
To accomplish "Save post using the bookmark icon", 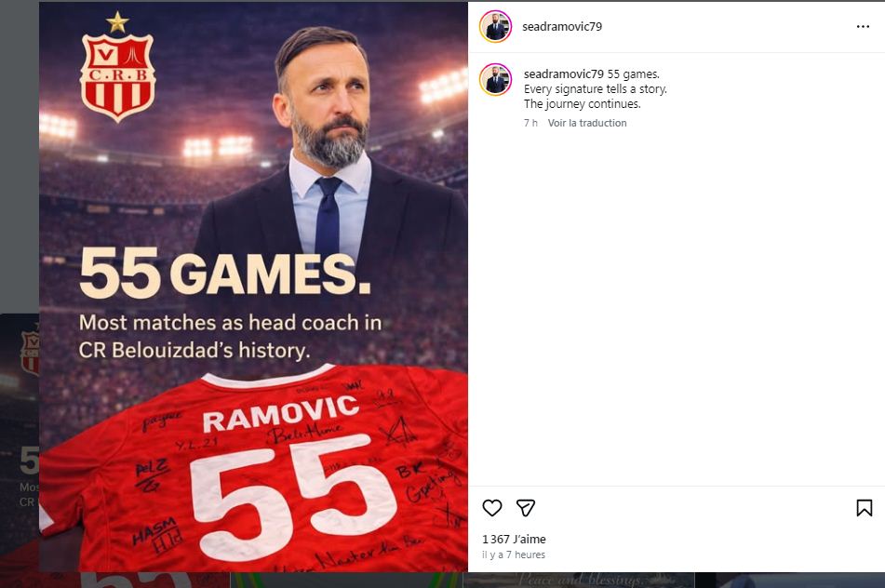I will pos(864,508).
